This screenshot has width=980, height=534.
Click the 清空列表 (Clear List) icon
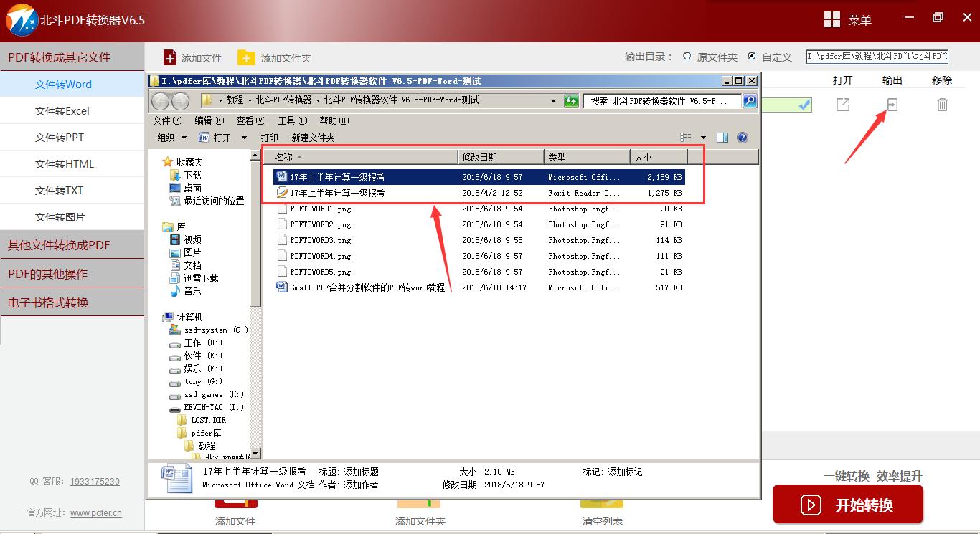coord(602,504)
